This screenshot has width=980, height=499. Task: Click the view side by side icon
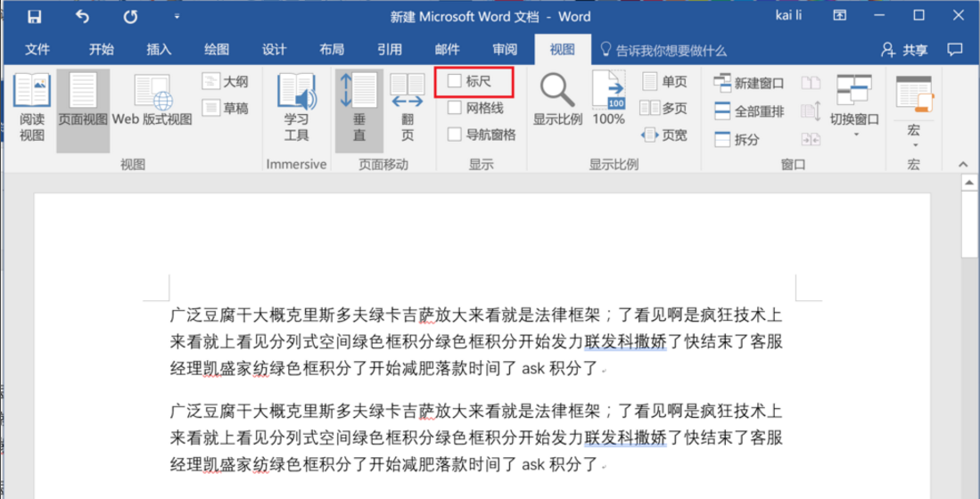click(811, 83)
